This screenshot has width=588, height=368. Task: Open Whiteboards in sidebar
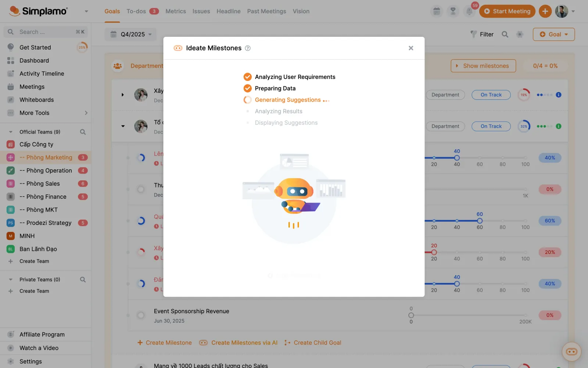click(x=36, y=100)
